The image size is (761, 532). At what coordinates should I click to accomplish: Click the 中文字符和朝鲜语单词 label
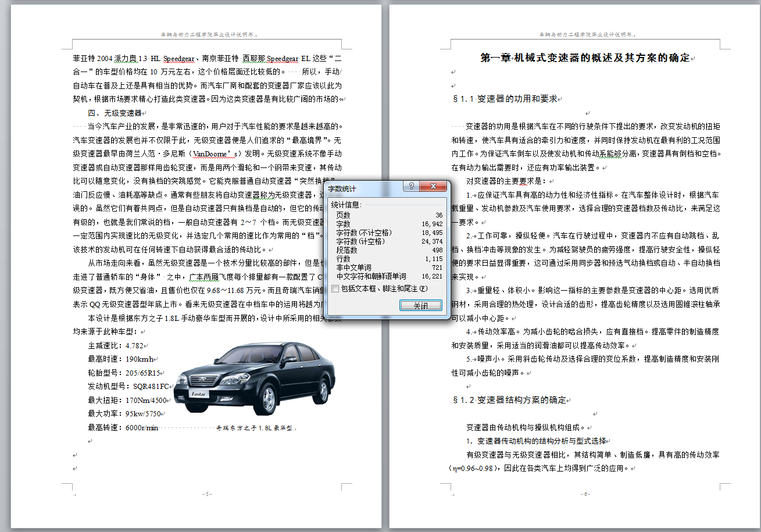tap(371, 276)
